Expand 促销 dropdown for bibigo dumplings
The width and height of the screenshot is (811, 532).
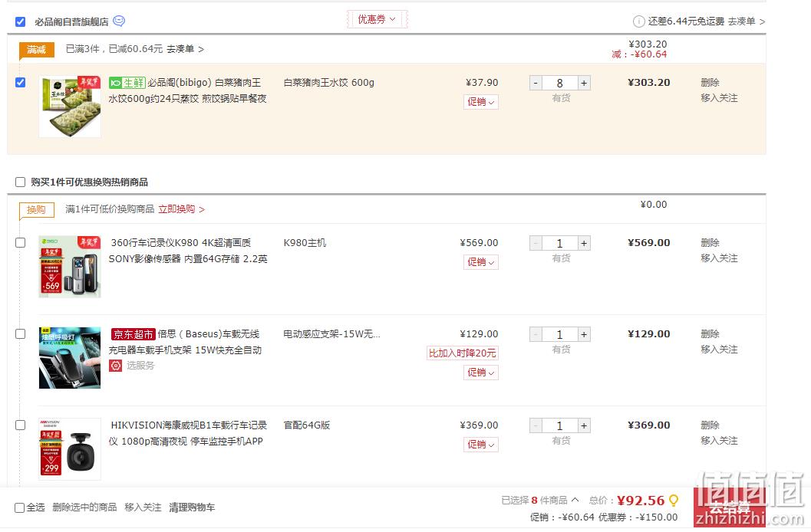[x=480, y=102]
